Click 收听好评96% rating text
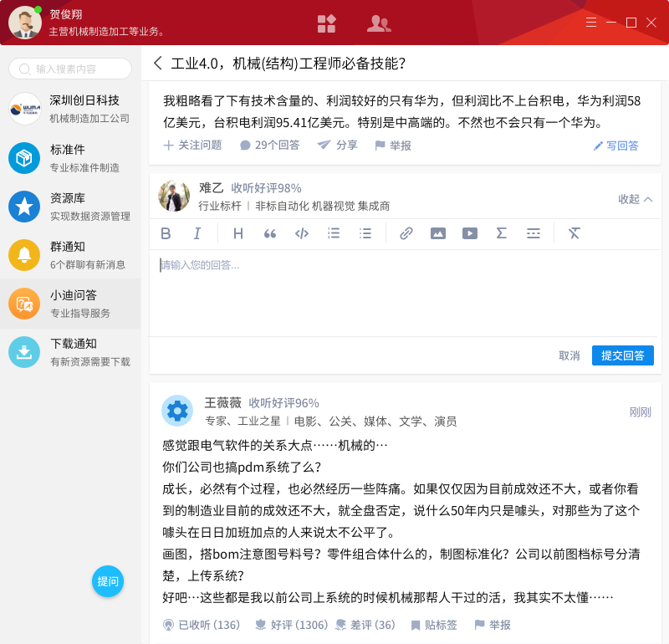 (283, 403)
